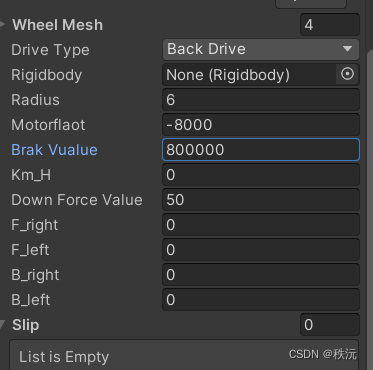Viewport: 373px width, 370px height.
Task: Click the Brak Vualue label
Action: (x=54, y=150)
